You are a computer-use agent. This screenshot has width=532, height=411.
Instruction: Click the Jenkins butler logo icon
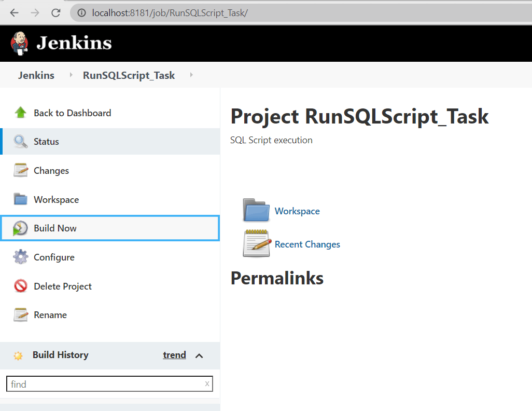19,43
